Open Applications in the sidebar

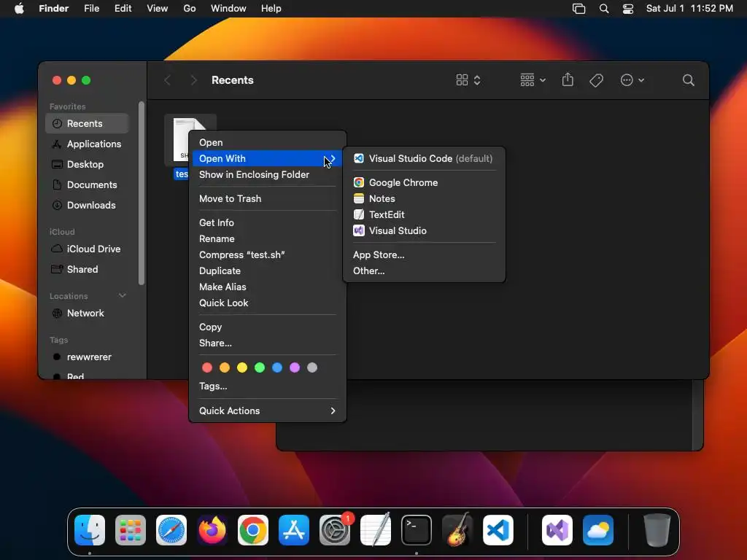tap(88, 144)
